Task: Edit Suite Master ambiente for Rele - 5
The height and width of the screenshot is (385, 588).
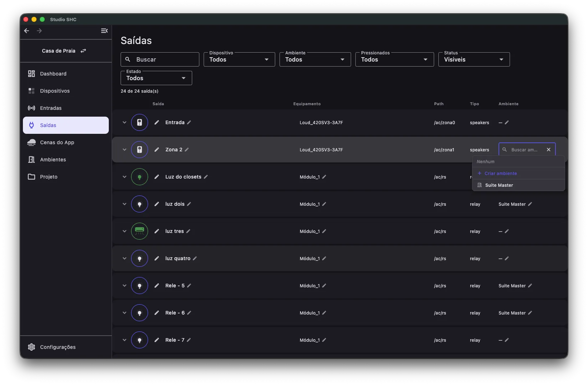Action: (530, 286)
